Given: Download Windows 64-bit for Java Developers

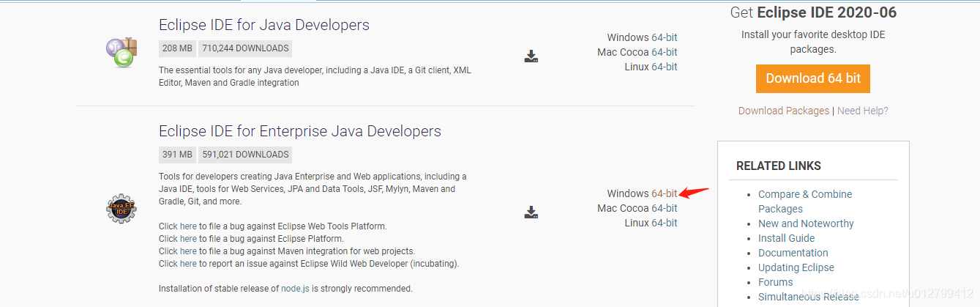Looking at the screenshot, I should (664, 37).
